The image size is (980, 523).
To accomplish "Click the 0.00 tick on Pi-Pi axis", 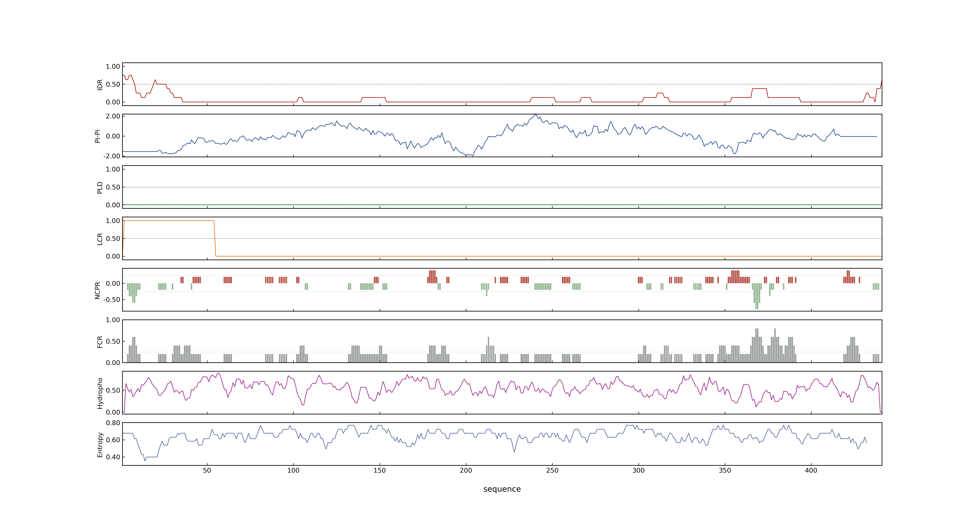I will (x=113, y=136).
